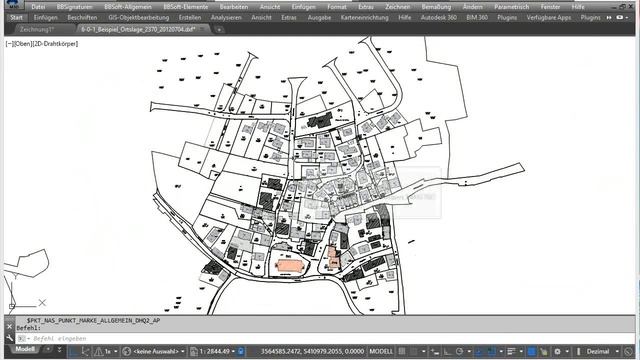This screenshot has height=360, width=640.
Task: Add a new drawing tab with plus
Action: tap(219, 29)
